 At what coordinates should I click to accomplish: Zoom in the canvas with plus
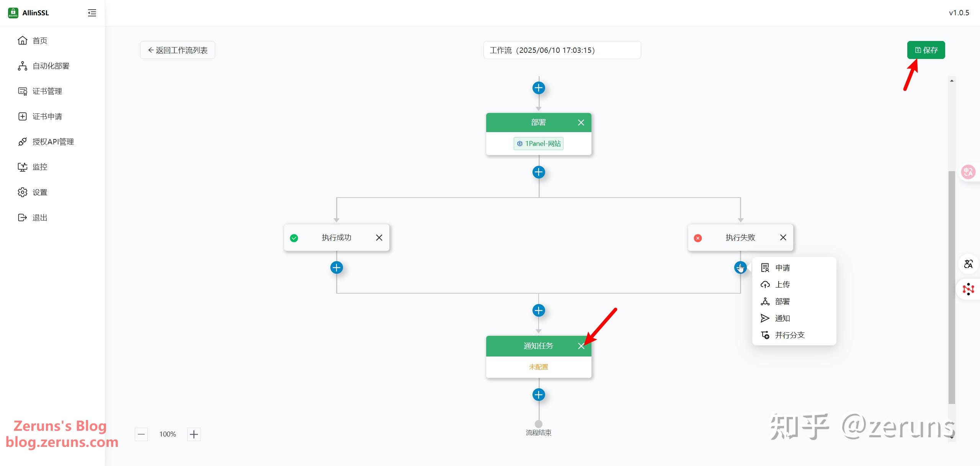pos(194,434)
